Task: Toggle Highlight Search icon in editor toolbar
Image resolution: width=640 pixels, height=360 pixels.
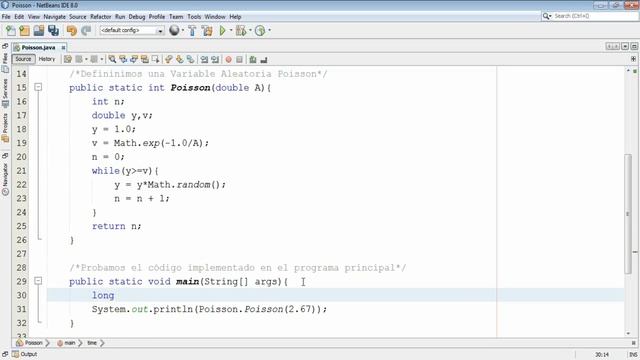Action: tap(144, 60)
